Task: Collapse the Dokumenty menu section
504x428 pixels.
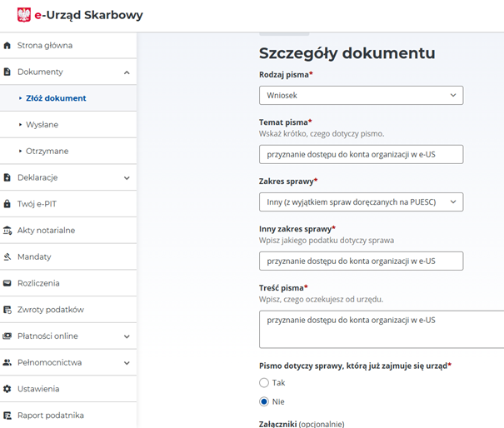Action: coord(127,72)
